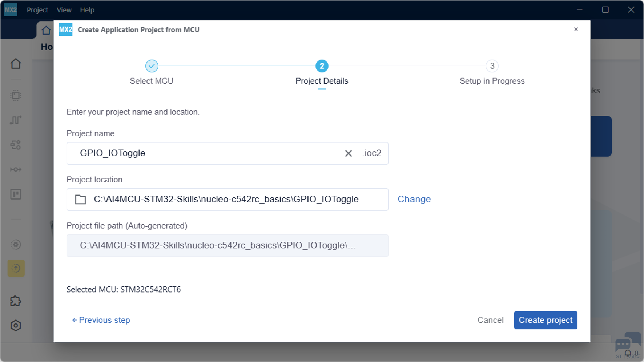Open the Help menu

pos(87,10)
